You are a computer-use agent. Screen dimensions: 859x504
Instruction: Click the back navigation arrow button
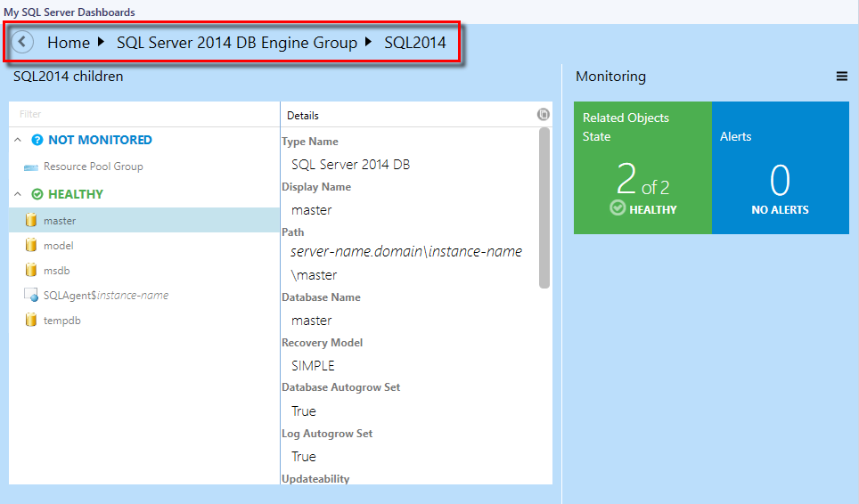tap(22, 42)
